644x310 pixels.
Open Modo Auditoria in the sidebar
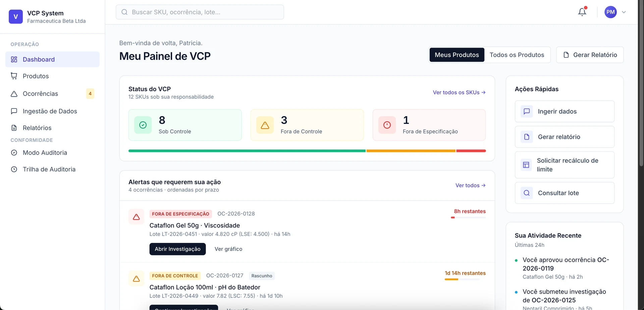45,153
